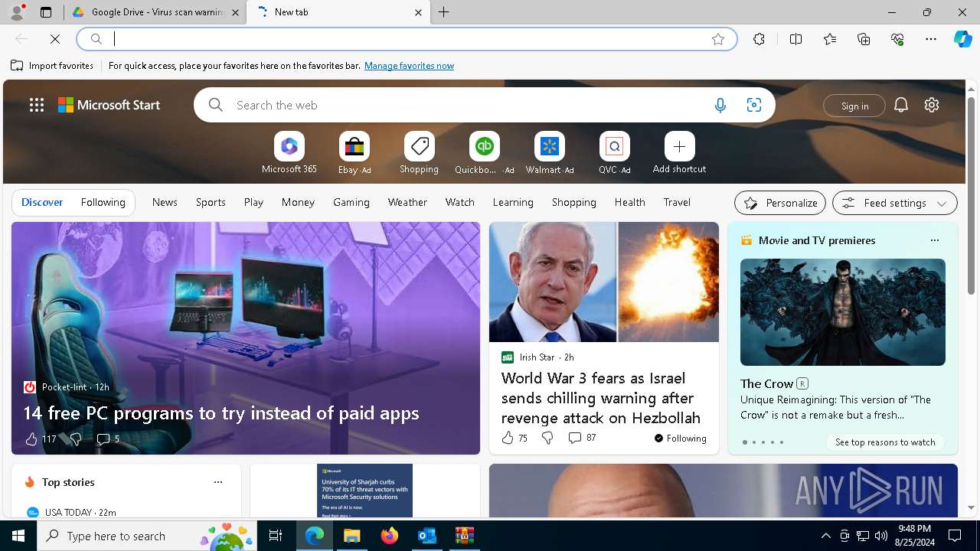This screenshot has height=551, width=980.
Task: Open the browser Extensions icon
Action: tap(759, 39)
